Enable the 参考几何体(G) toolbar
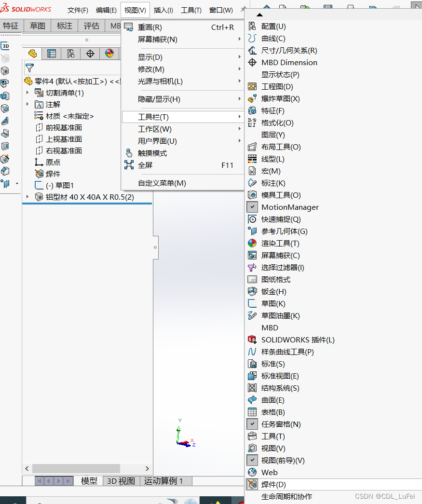Screen dimensions: 422x504 284,232
